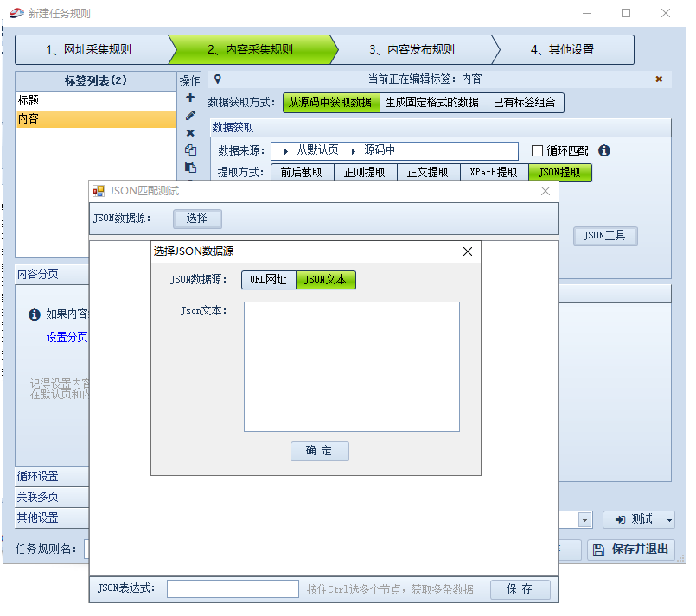Click the location pin icon above 数据获取方式
The height and width of the screenshot is (616, 696).
coord(216,79)
